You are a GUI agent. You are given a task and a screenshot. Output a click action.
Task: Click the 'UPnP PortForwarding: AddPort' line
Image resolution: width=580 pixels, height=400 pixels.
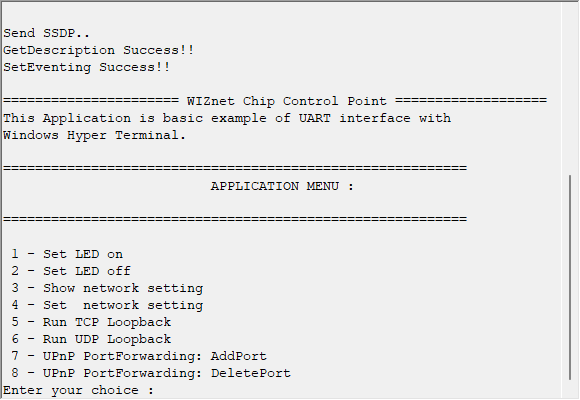pyautogui.click(x=155, y=356)
